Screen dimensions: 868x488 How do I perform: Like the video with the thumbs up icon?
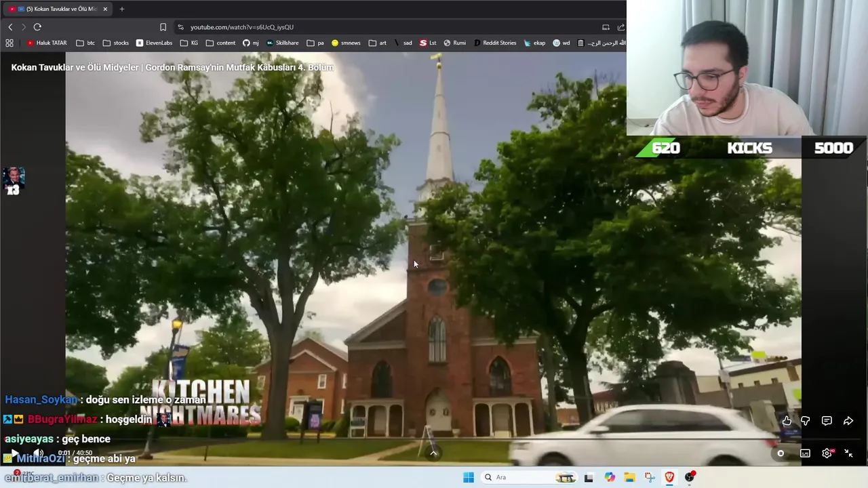click(787, 421)
